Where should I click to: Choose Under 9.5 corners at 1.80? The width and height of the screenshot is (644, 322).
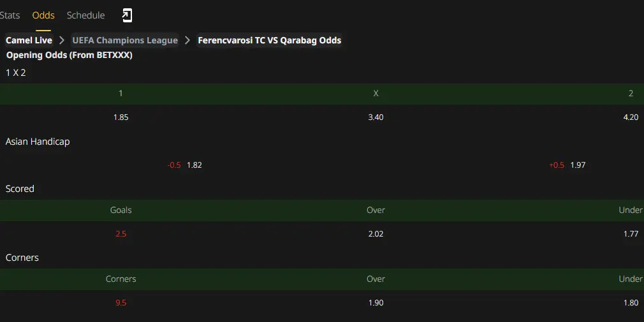[631, 303]
